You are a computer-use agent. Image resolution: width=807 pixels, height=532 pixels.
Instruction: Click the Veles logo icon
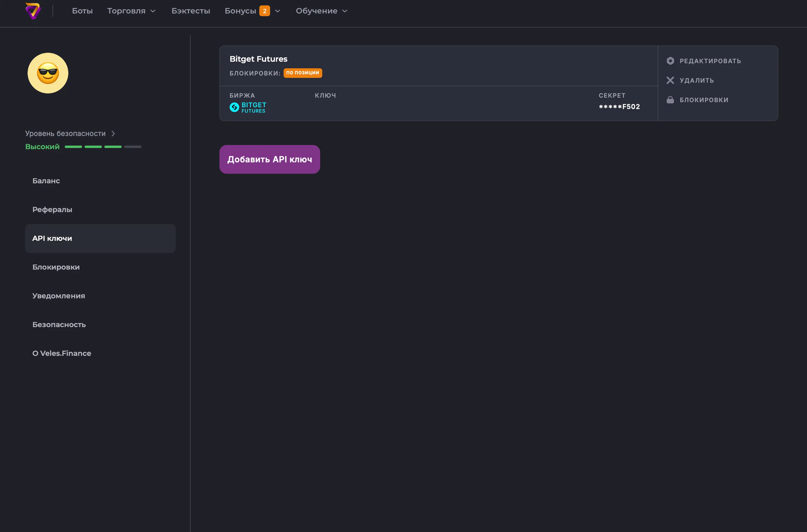pos(33,11)
